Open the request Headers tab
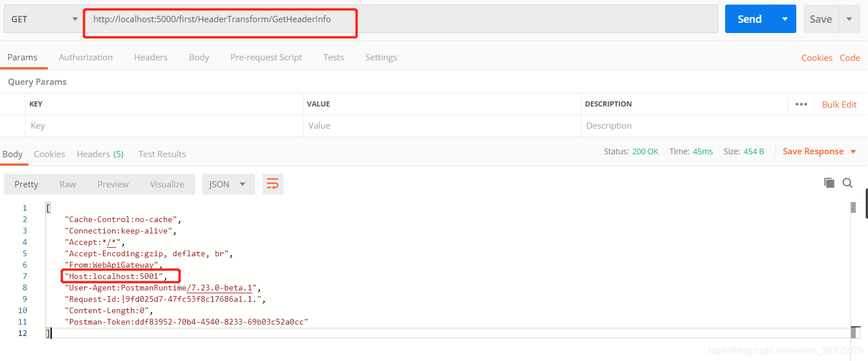 (151, 57)
